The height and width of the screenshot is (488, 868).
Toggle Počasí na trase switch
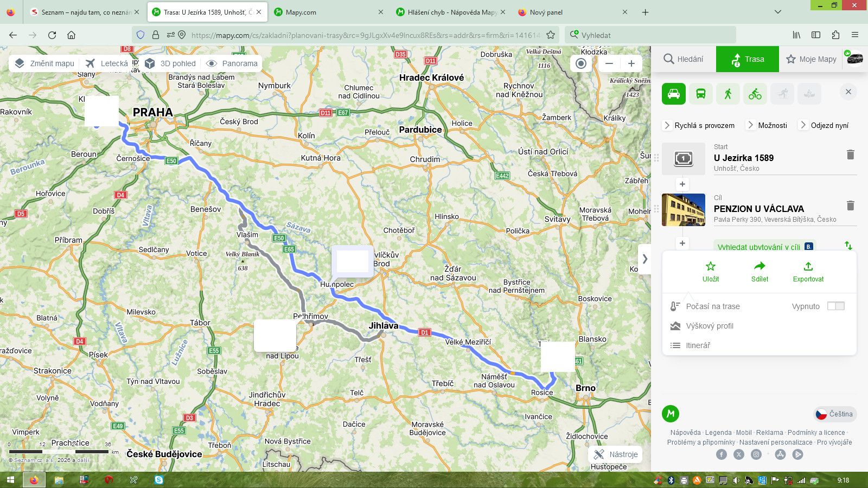point(835,306)
